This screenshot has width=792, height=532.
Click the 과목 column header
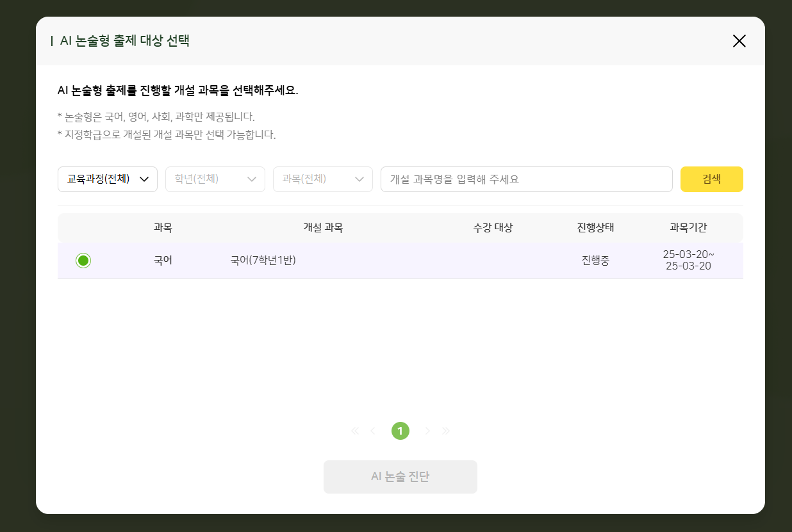coord(163,227)
